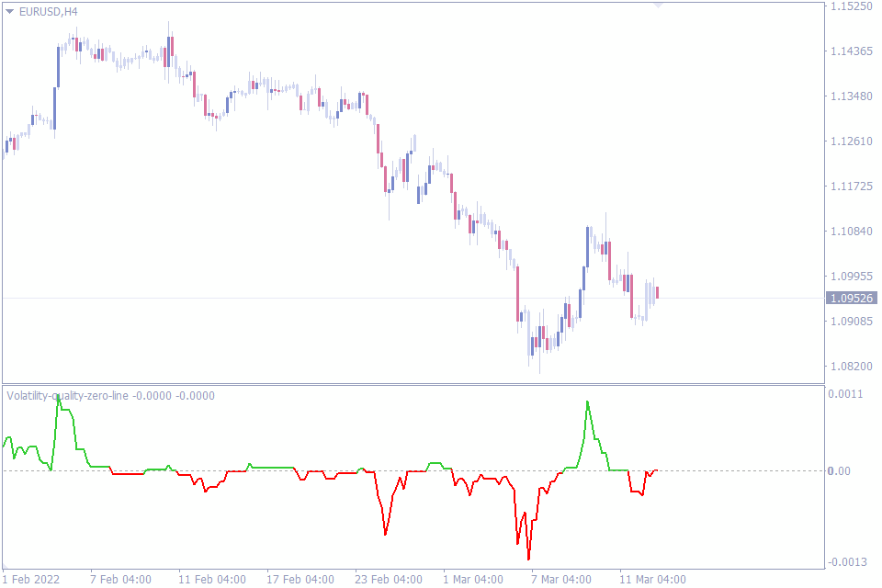Click the 23 Feb 04:00 axis label
The image size is (882, 588).
(390, 580)
